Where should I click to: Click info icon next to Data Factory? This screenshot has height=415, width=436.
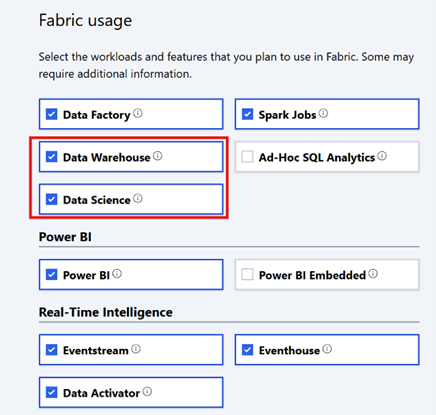click(x=138, y=113)
